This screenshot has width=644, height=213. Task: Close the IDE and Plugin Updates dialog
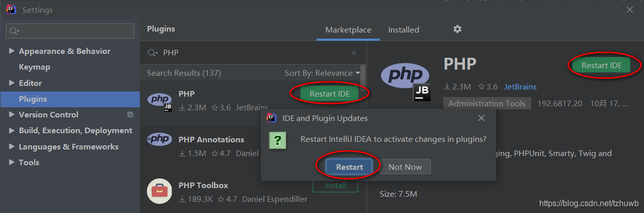click(x=482, y=118)
